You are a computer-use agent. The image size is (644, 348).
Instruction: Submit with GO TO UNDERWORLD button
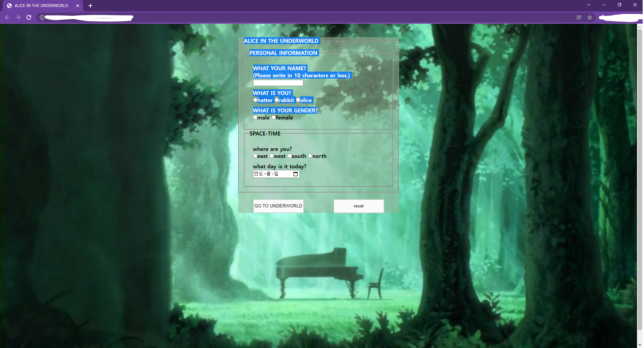pyautogui.click(x=278, y=206)
